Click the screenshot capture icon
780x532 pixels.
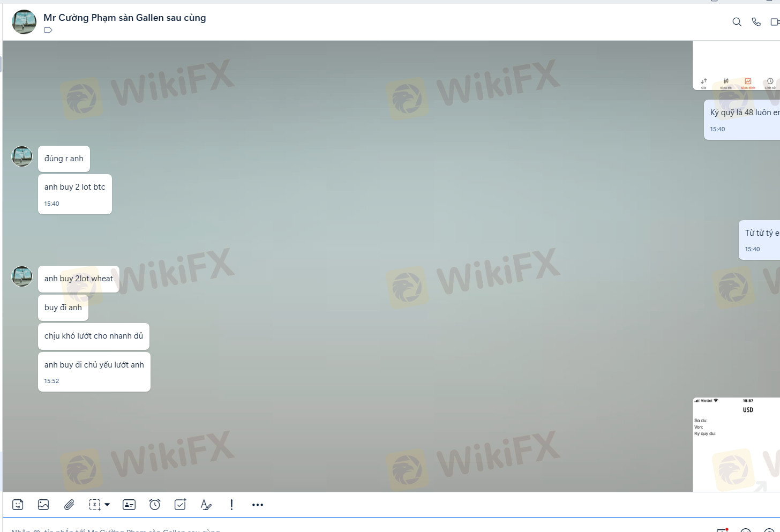[95, 505]
